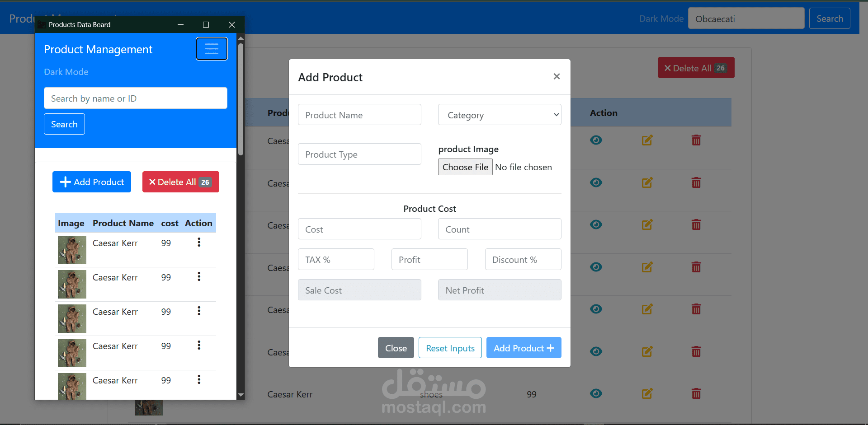
Task: Focus the Count input field
Action: click(x=500, y=229)
